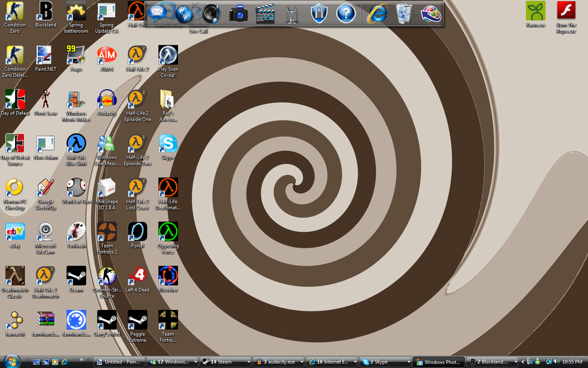Click the MilkShape 3D 1.8.4 icon
Viewport: 588px width, 368px height.
107,194
